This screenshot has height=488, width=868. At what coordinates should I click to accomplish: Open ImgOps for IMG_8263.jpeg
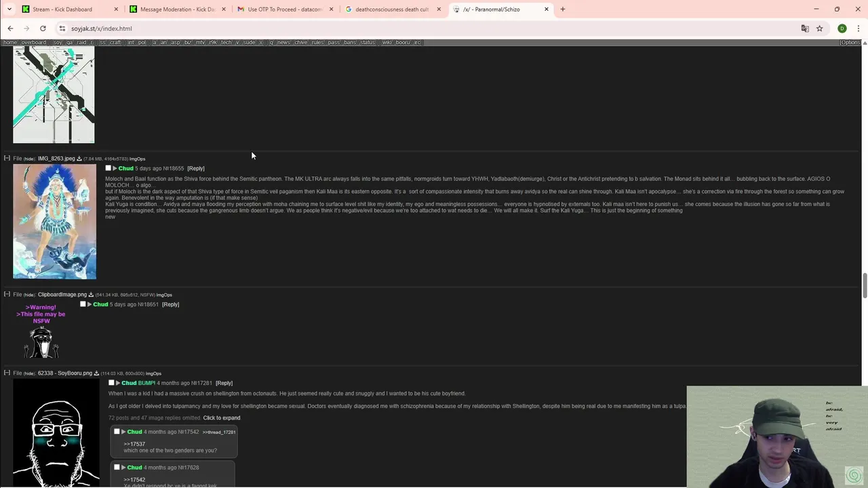tap(137, 159)
